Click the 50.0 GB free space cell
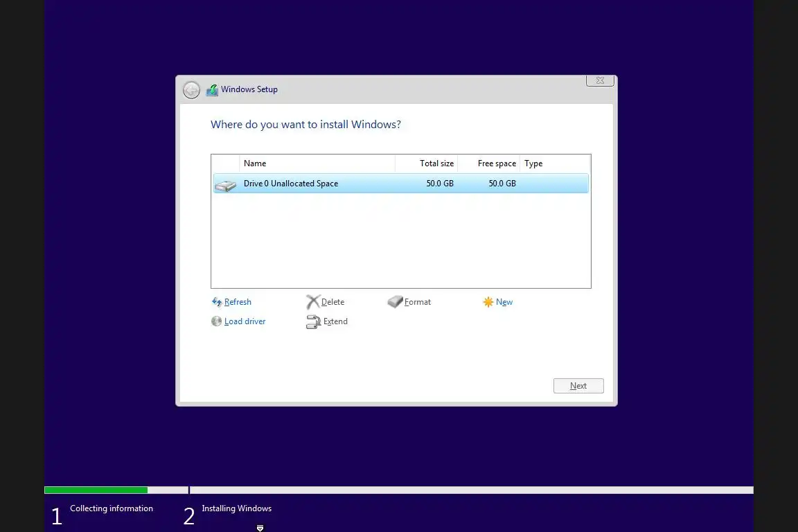 (502, 184)
